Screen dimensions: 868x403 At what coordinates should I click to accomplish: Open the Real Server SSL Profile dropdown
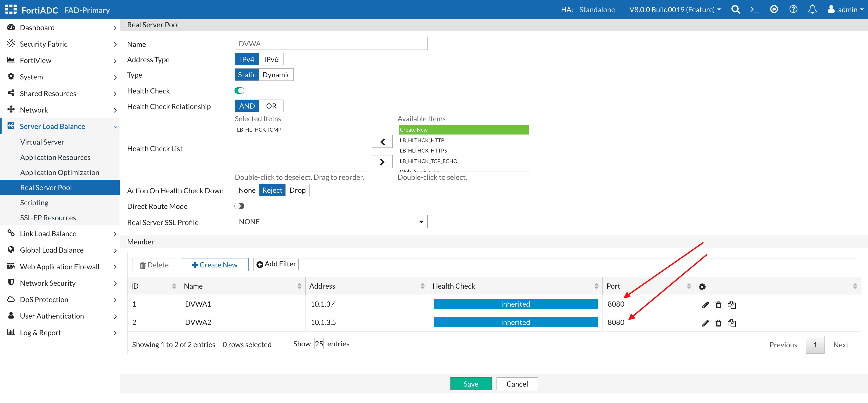pyautogui.click(x=331, y=222)
